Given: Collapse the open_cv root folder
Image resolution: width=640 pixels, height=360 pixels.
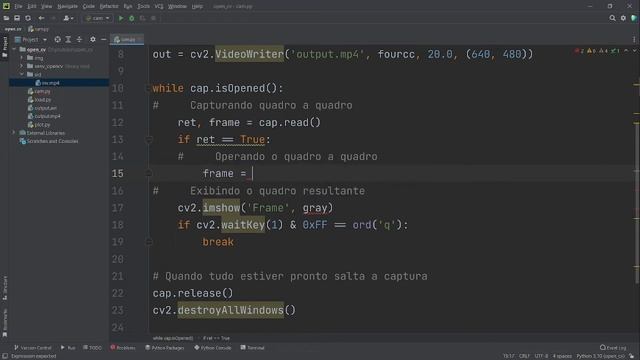Looking at the screenshot, I should click(15, 49).
